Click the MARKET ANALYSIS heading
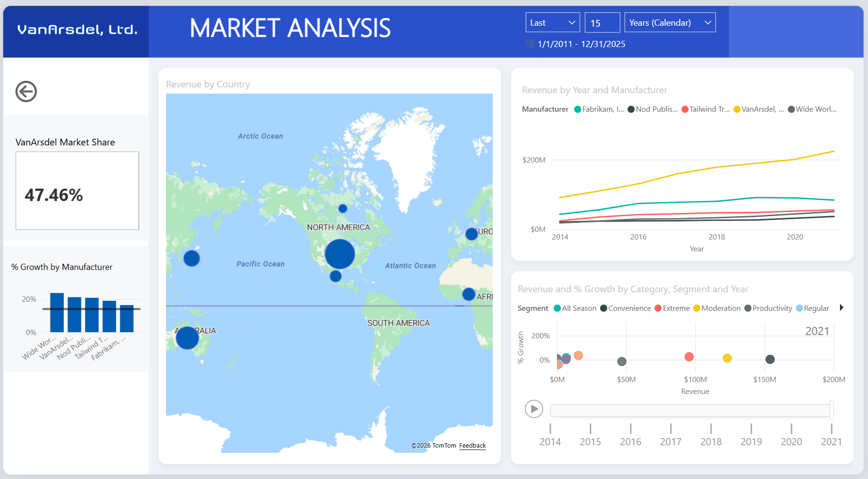This screenshot has width=868, height=479. coord(290,28)
